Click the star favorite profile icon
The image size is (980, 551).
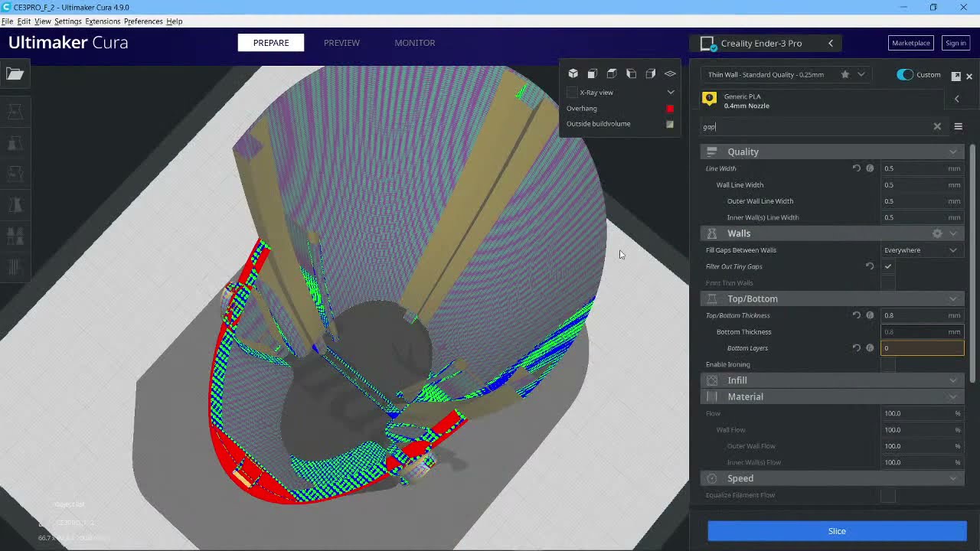(845, 74)
